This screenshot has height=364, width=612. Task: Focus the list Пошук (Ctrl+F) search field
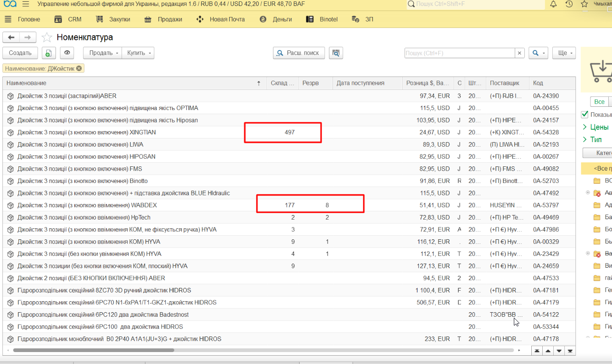pyautogui.click(x=459, y=53)
